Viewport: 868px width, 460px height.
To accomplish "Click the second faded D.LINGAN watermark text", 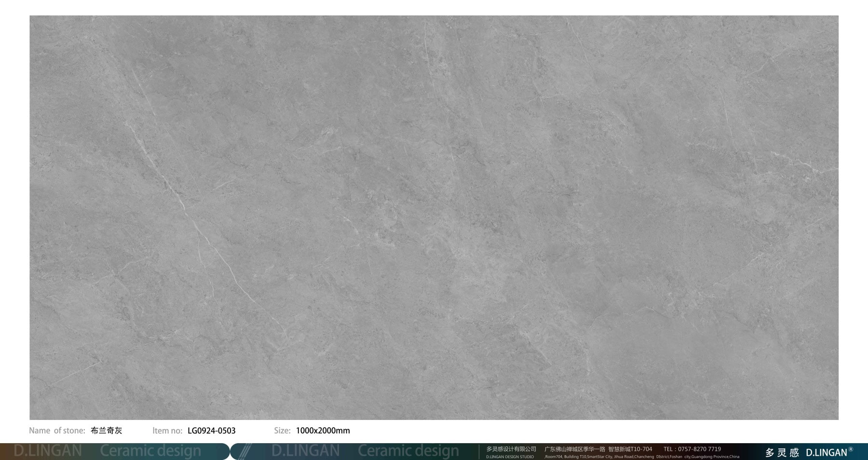I will [305, 451].
